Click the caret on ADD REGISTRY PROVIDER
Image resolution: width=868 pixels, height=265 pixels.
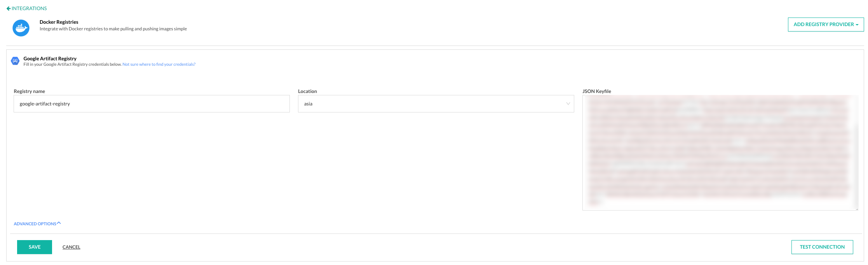click(857, 25)
